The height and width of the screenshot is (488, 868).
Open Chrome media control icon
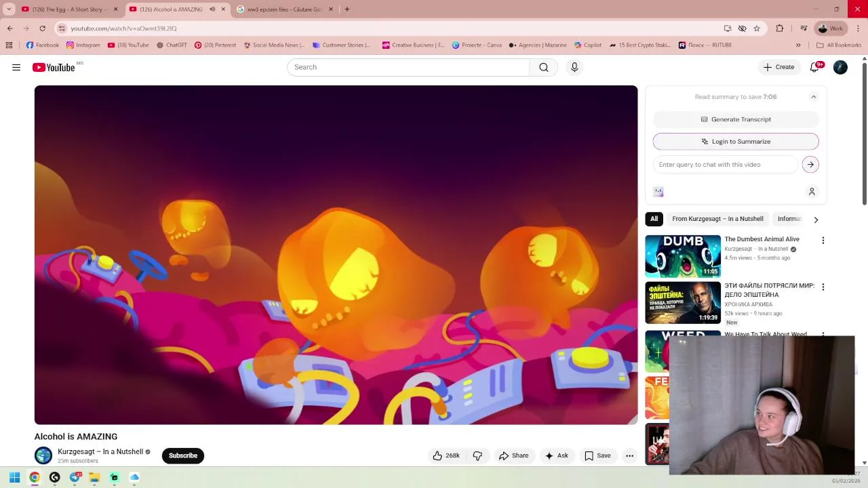coord(804,28)
